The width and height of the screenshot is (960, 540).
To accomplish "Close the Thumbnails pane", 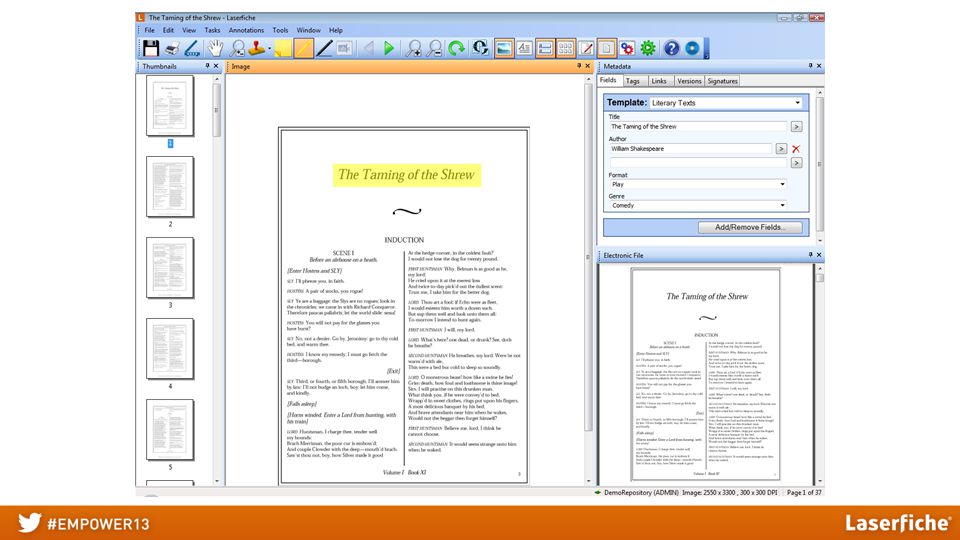I will point(216,66).
